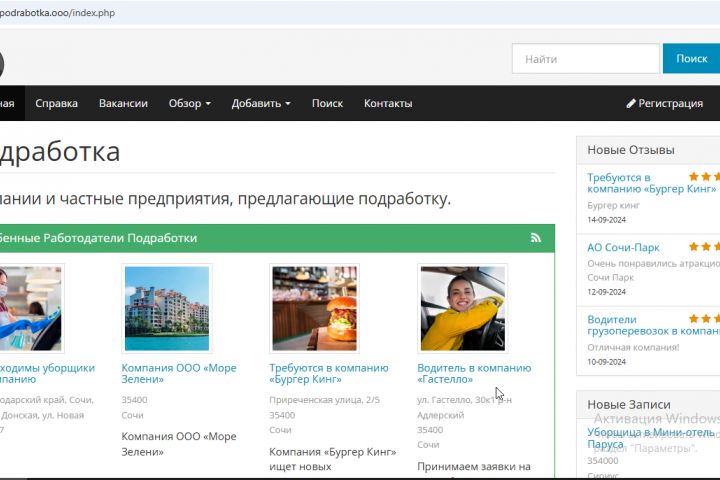This screenshot has height=480, width=720.
Task: Click the address bar URL podrabotka.ooo/index.php
Action: [x=57, y=13]
